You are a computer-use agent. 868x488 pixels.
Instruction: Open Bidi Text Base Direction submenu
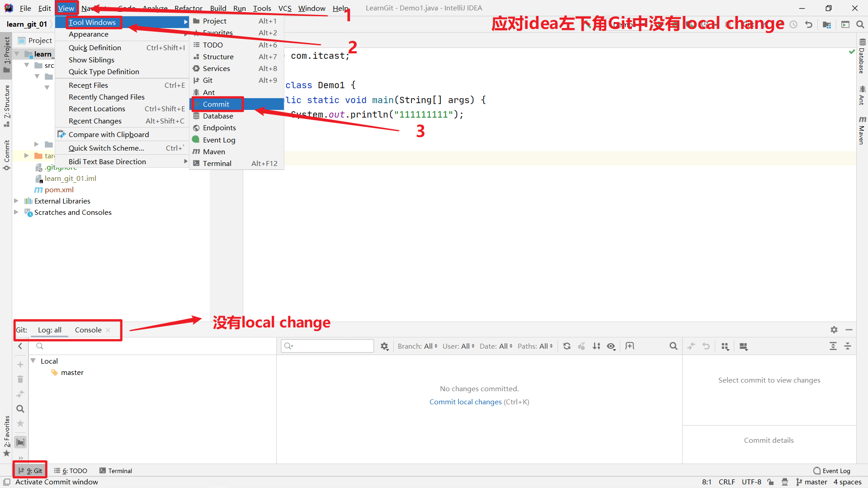122,161
